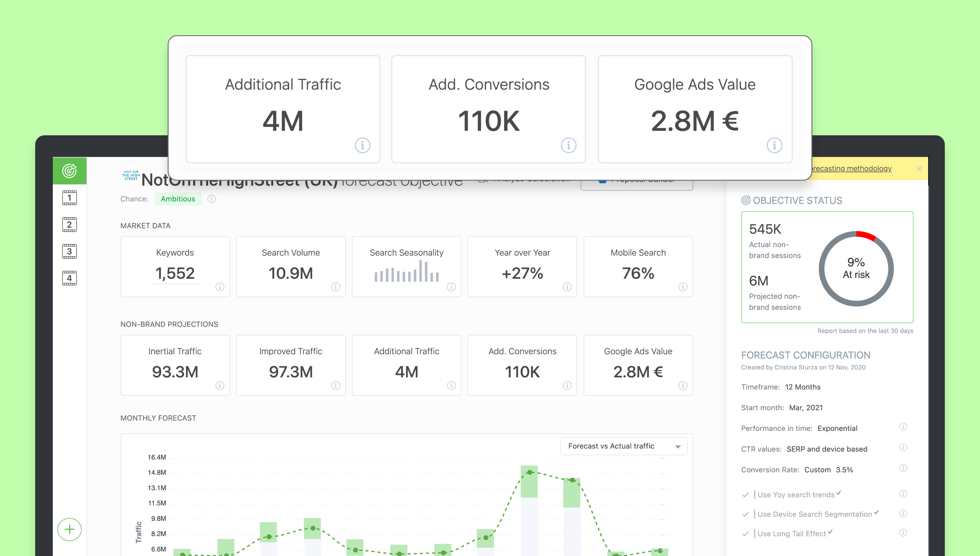Click info icon in Search Seasonality card
The height and width of the screenshot is (556, 980).
(x=451, y=287)
